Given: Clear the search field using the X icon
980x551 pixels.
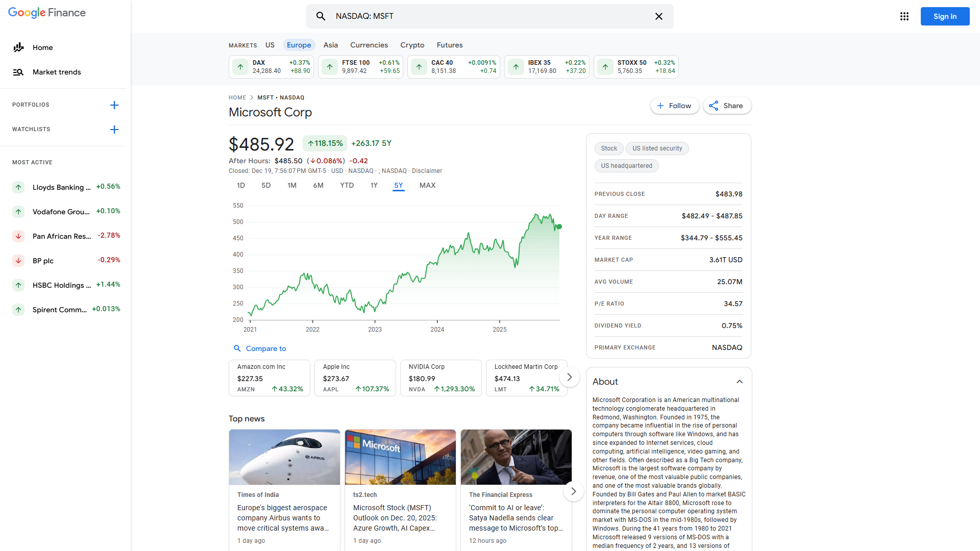Looking at the screenshot, I should point(658,16).
